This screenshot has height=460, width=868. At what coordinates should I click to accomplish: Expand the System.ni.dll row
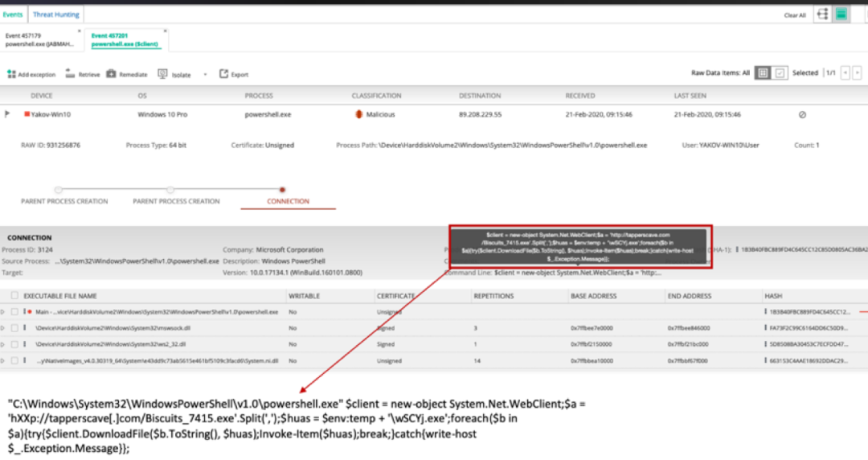[2, 361]
